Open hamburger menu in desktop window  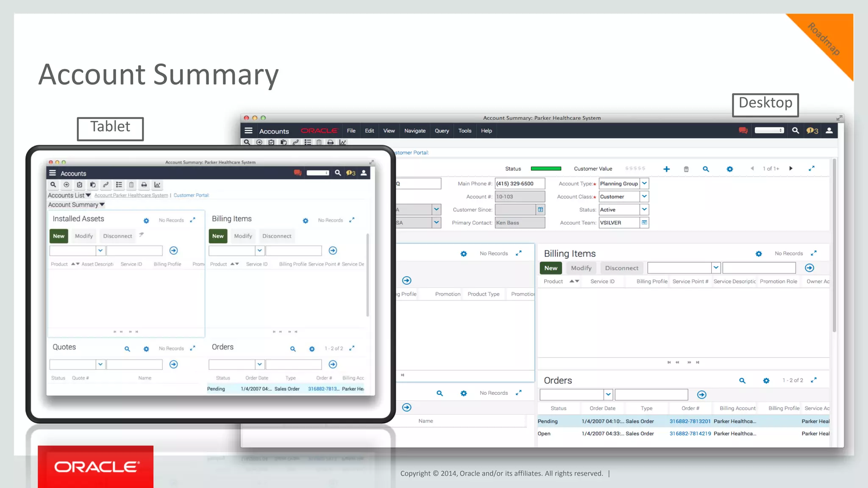click(248, 131)
